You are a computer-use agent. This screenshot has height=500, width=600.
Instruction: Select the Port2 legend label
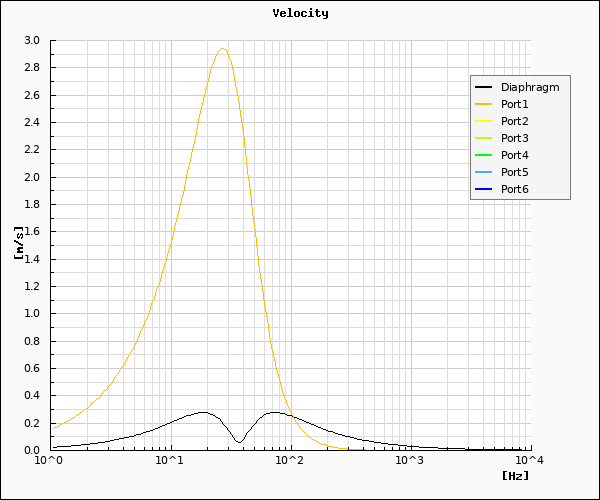(x=514, y=121)
